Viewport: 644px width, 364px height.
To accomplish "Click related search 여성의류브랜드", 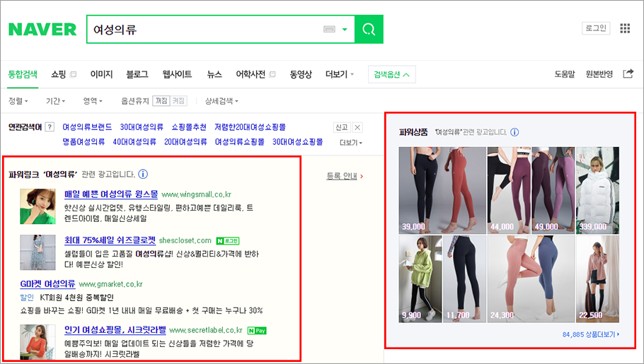I will [87, 127].
